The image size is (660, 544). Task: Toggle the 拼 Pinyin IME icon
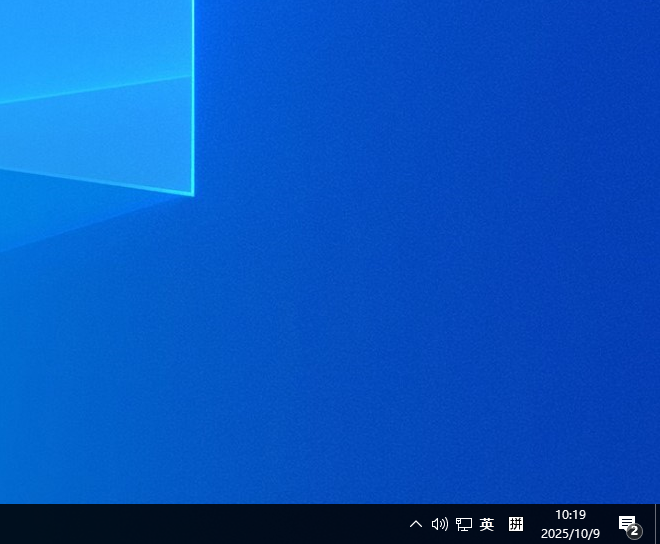click(x=516, y=524)
